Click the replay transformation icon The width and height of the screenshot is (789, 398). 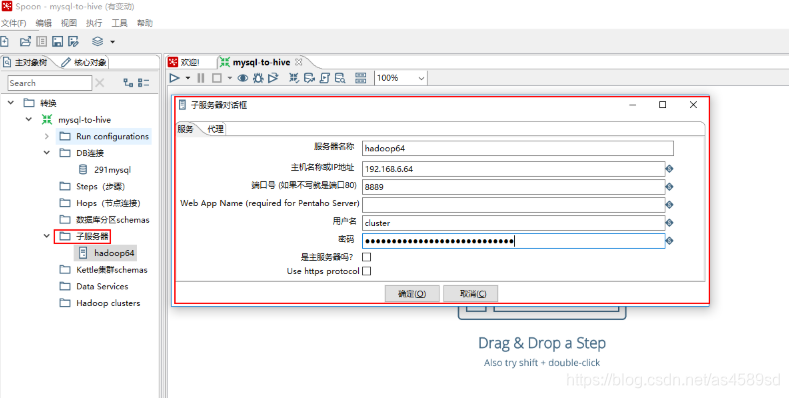tap(273, 78)
